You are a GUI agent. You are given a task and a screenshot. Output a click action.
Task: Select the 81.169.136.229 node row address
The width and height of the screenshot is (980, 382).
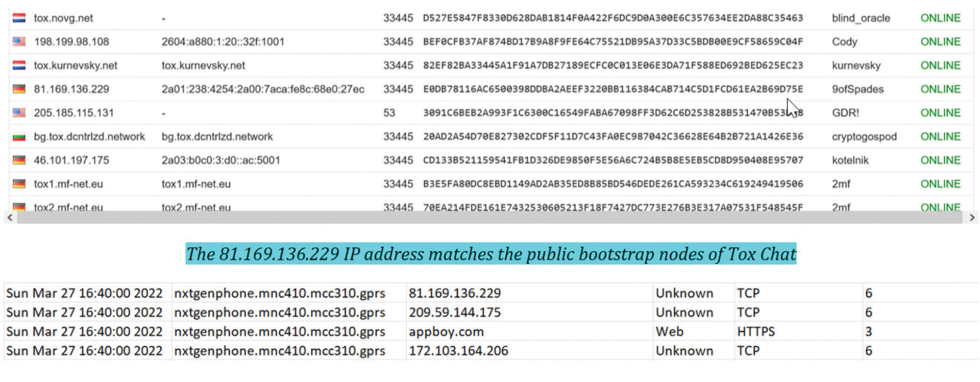[x=71, y=89]
